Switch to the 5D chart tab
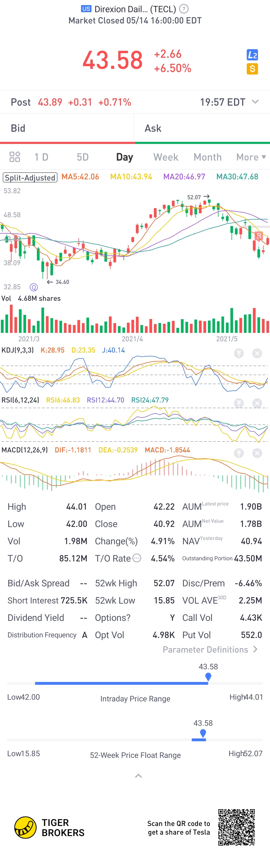The height and width of the screenshot is (868, 270). click(82, 157)
